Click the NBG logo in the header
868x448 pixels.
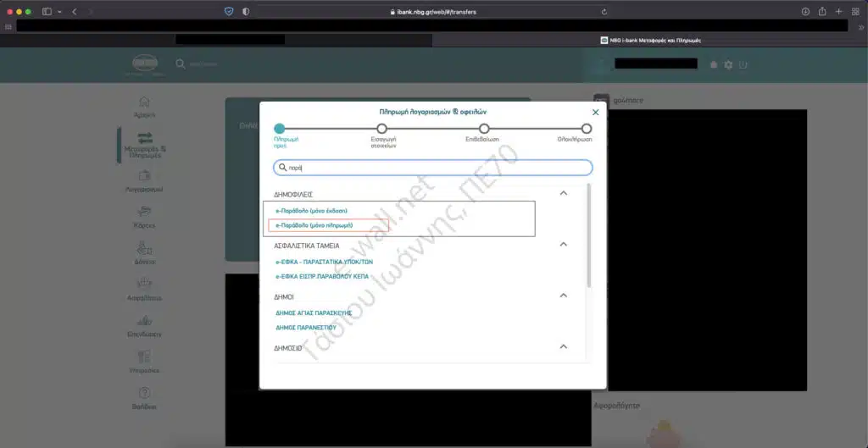tap(144, 64)
